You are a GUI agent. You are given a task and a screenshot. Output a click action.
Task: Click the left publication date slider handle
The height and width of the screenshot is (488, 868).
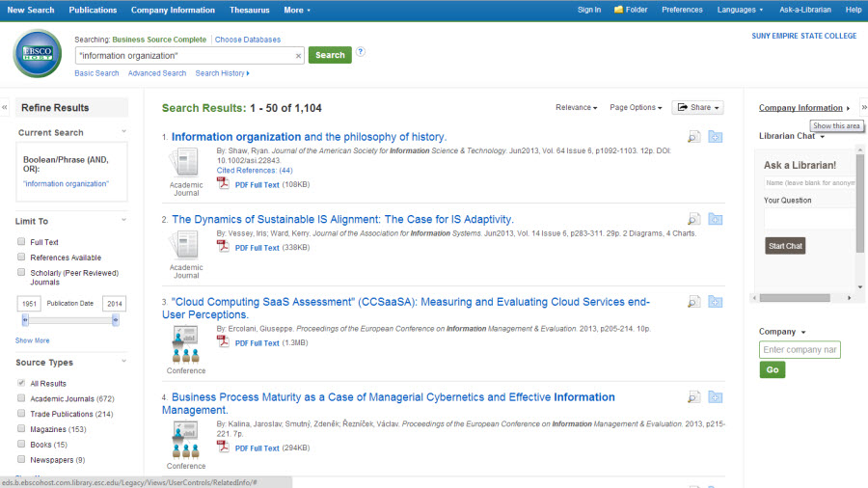tap(25, 320)
